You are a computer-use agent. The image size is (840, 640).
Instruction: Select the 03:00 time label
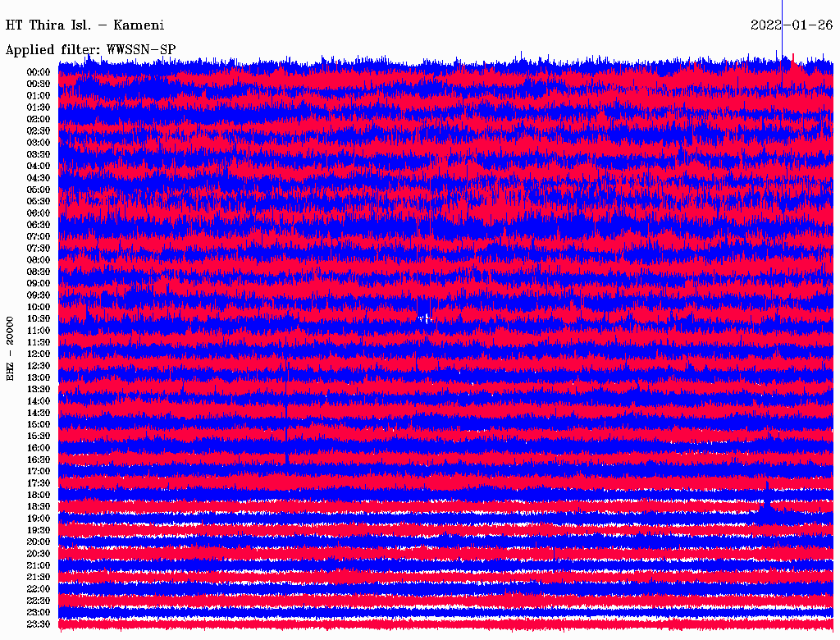tap(39, 143)
